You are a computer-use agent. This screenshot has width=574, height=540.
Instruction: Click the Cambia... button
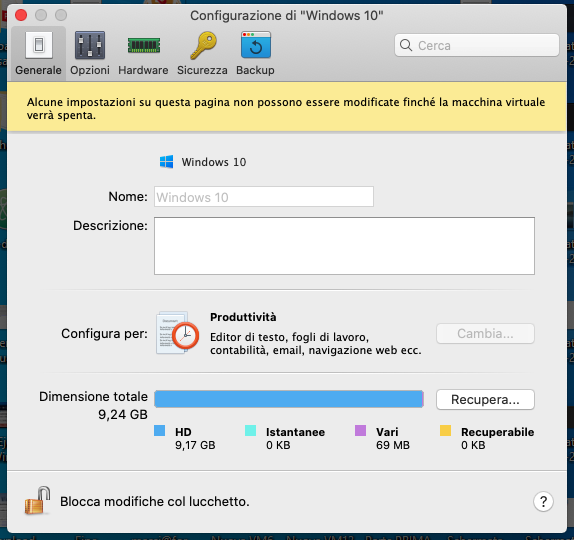coord(485,334)
